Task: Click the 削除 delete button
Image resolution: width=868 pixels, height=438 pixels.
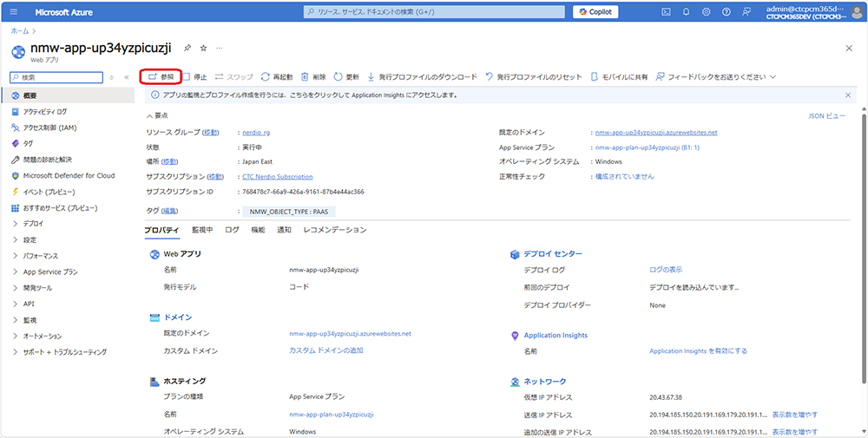Action: pos(313,77)
